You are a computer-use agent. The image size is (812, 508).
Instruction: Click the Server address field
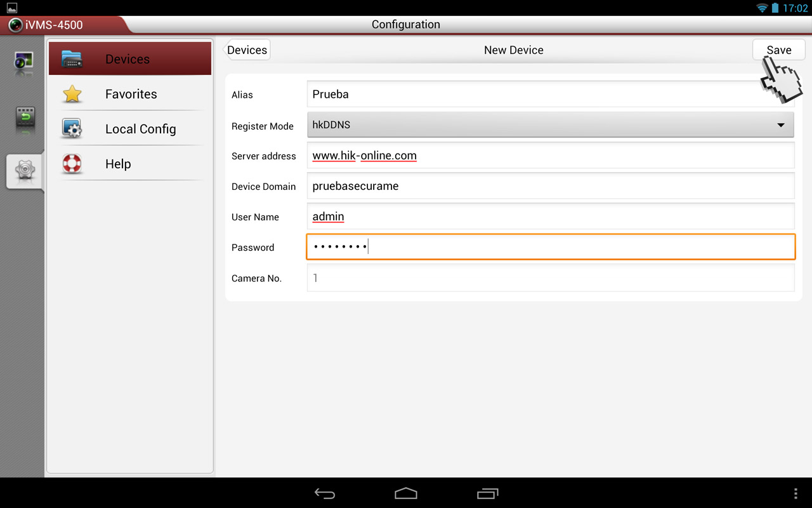click(x=551, y=156)
